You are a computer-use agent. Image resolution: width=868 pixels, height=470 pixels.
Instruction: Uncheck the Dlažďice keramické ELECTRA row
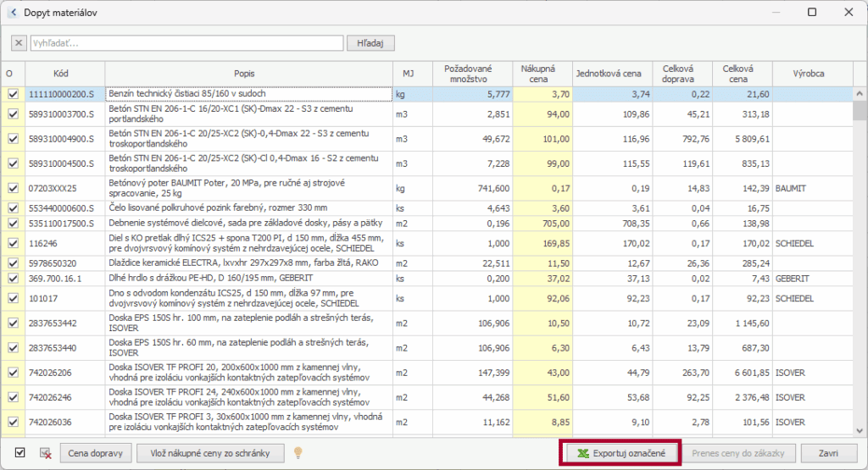[x=13, y=263]
